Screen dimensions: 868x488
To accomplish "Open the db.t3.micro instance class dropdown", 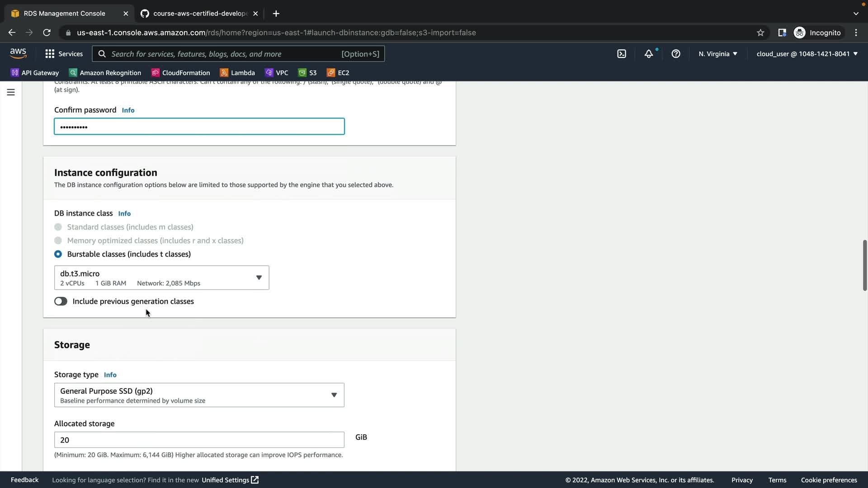I will pyautogui.click(x=161, y=277).
